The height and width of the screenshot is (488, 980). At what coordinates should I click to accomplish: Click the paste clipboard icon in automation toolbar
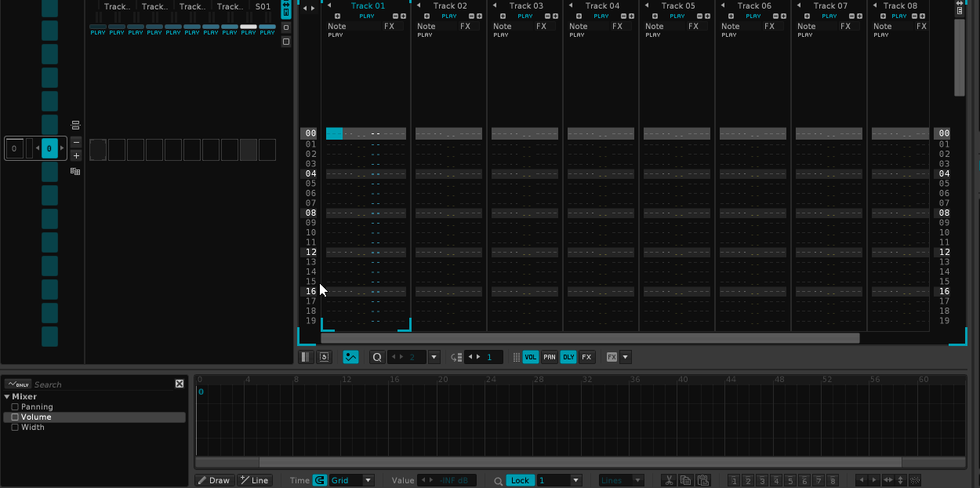point(702,480)
